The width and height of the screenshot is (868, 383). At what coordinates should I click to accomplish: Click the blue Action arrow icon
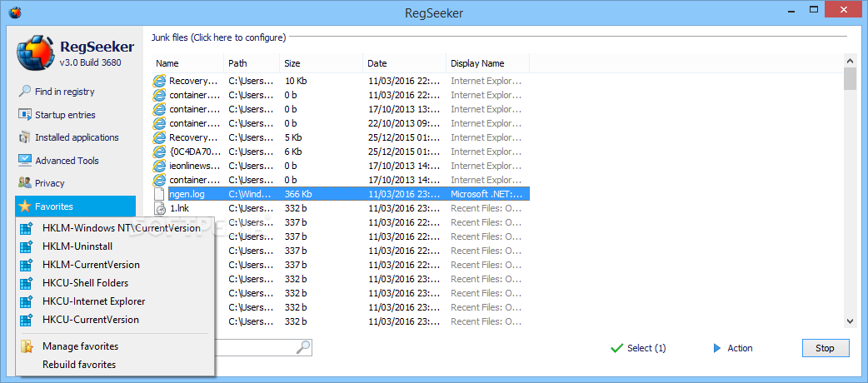717,348
